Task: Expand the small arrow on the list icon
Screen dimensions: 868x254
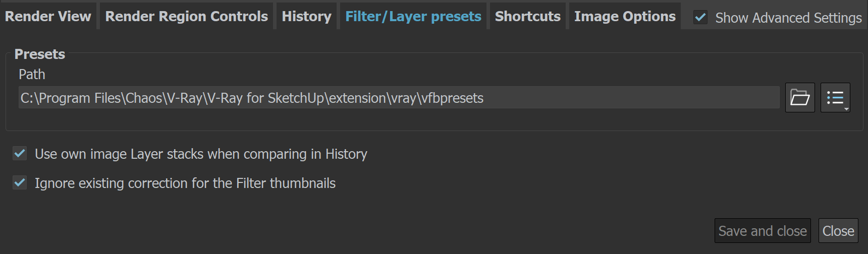Action: pyautogui.click(x=846, y=109)
